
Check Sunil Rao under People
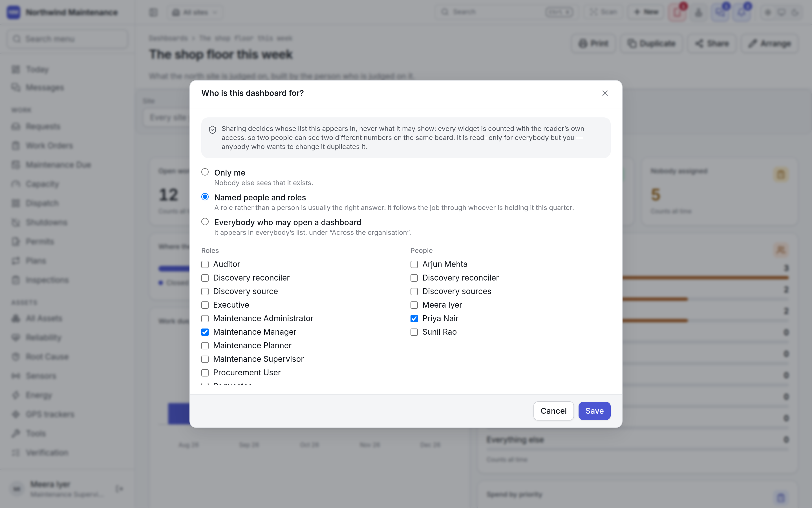pyautogui.click(x=414, y=332)
